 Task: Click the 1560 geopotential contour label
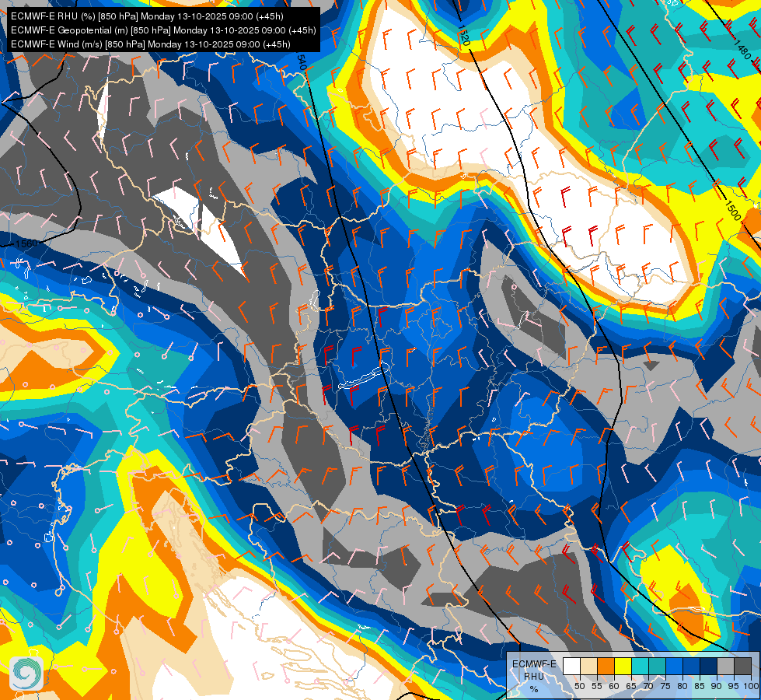point(26,243)
